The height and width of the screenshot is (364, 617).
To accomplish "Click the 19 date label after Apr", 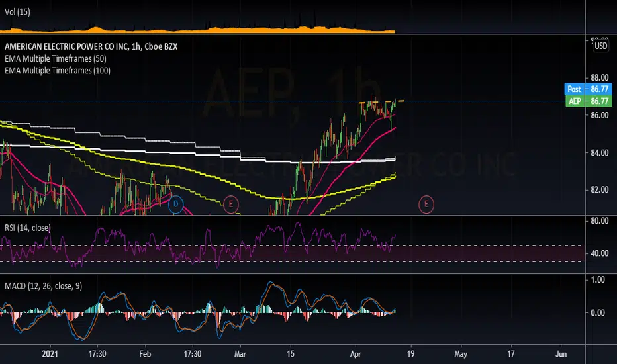I will [x=411, y=354].
